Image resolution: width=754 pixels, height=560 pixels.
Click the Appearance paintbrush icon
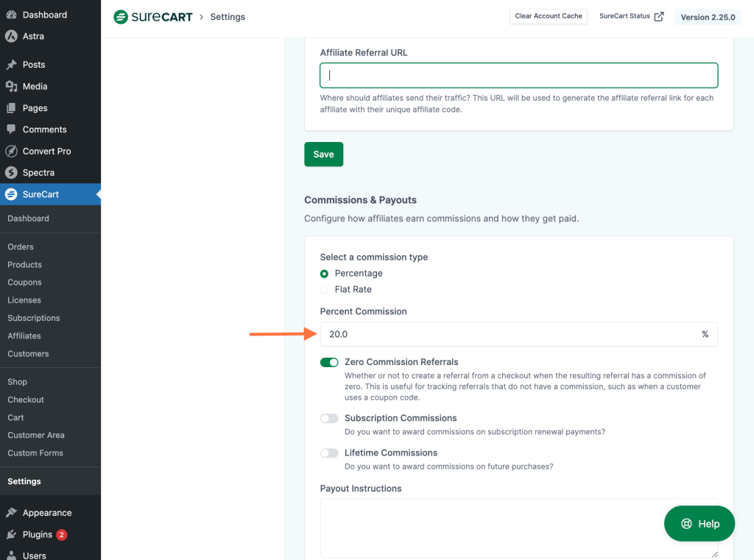11,513
